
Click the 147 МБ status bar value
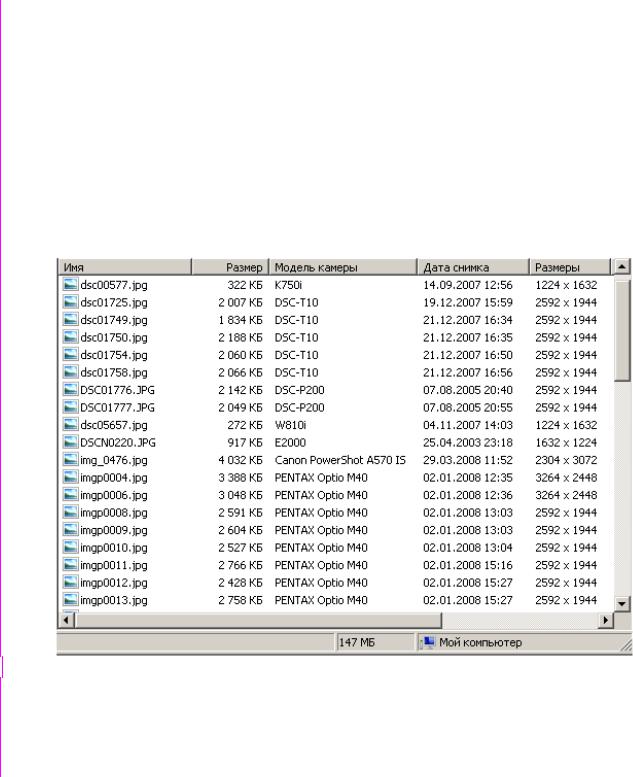click(357, 642)
